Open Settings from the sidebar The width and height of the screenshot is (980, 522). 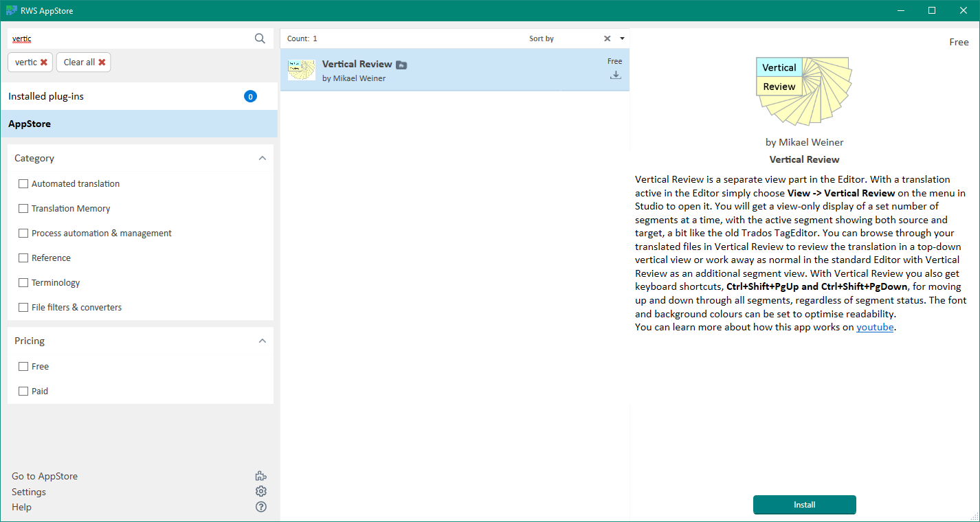pos(29,492)
